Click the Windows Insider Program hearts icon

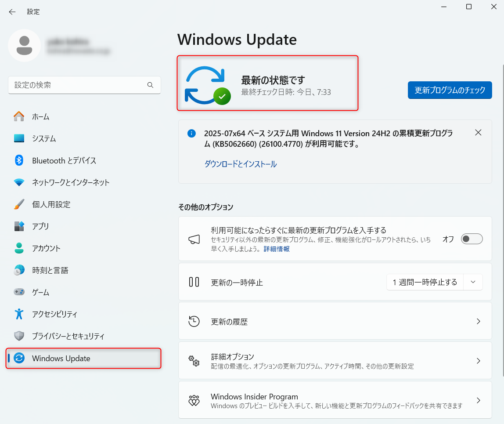(x=194, y=401)
